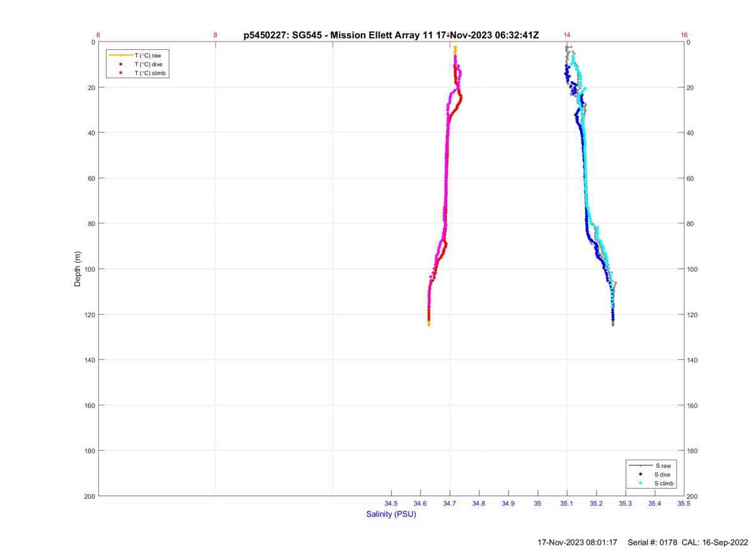This screenshot has height=558, width=756.
Task: Click the blue 'S dive' legend dot
Action: click(x=640, y=474)
